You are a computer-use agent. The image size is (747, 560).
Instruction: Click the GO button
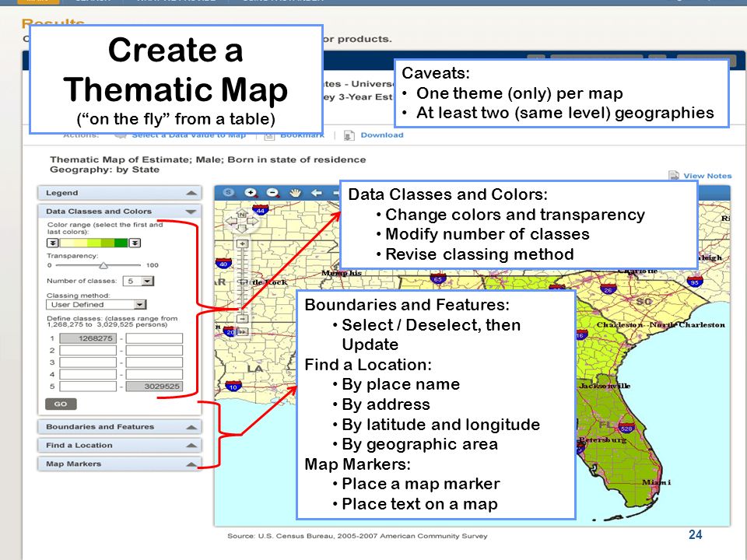[x=61, y=404]
